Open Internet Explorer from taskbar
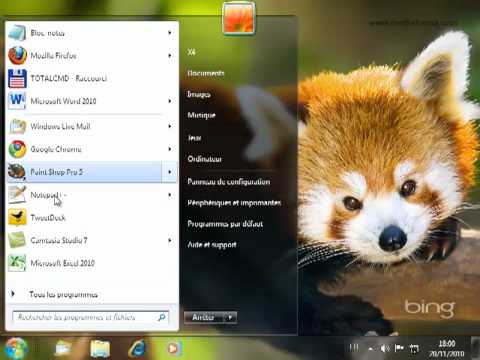 pos(137,349)
